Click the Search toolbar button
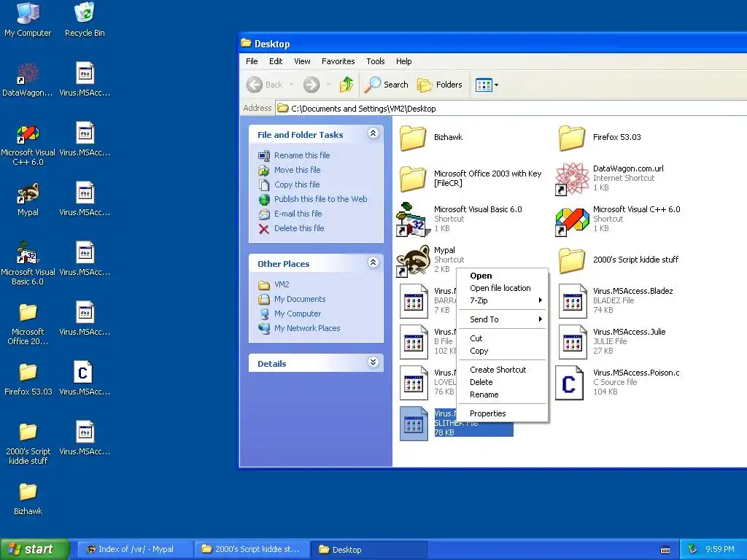The width and height of the screenshot is (747, 560). click(387, 85)
